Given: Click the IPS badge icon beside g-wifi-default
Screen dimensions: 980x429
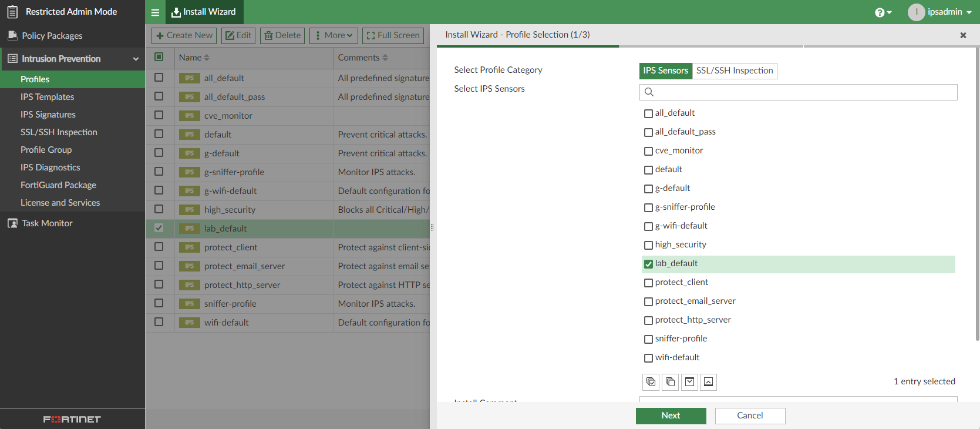Looking at the screenshot, I should tap(189, 191).
